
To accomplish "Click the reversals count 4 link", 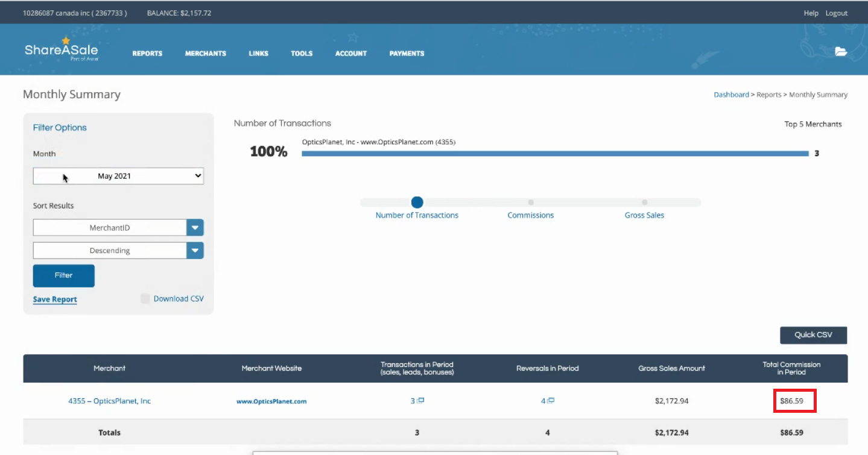I will point(543,401).
